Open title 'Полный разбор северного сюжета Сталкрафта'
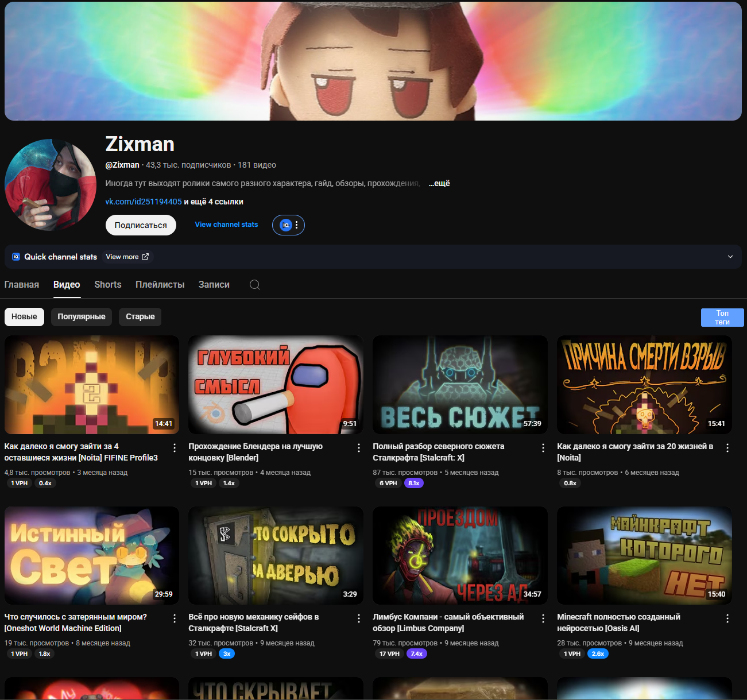 439,452
